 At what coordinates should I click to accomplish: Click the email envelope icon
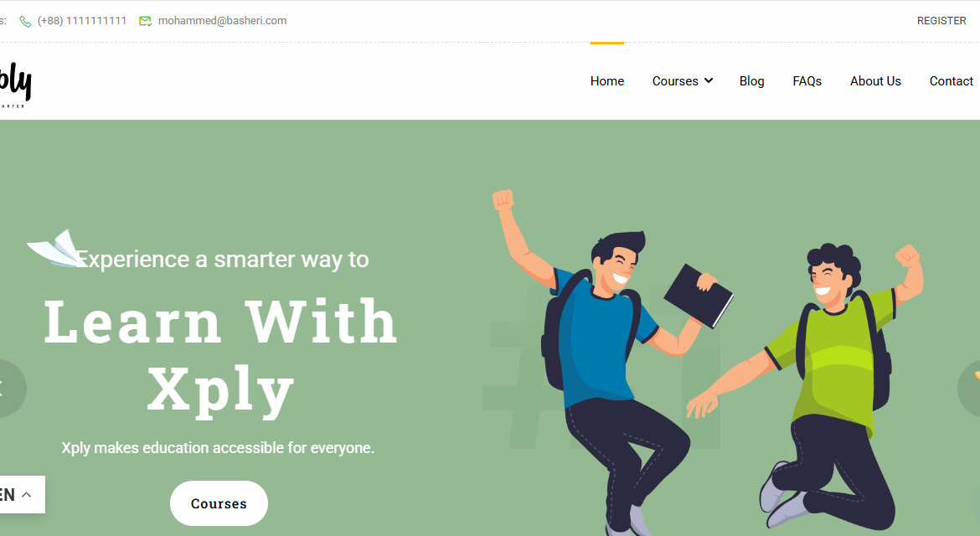click(145, 21)
